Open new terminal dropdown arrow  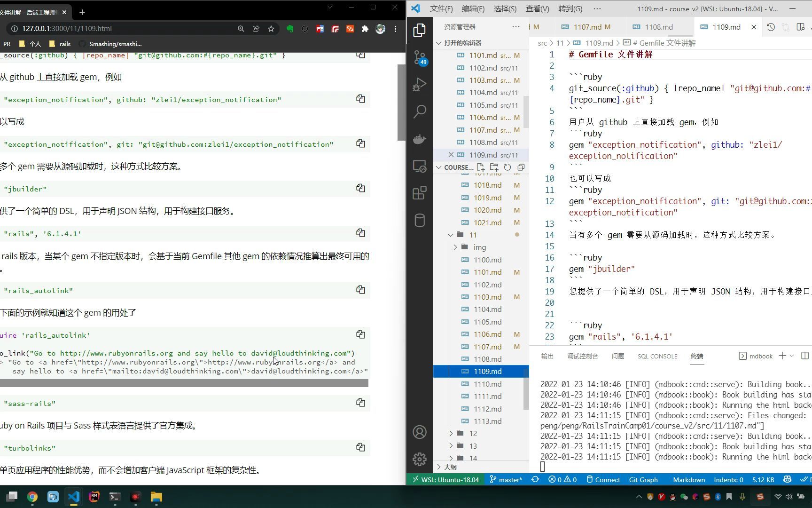pyautogui.click(x=792, y=356)
